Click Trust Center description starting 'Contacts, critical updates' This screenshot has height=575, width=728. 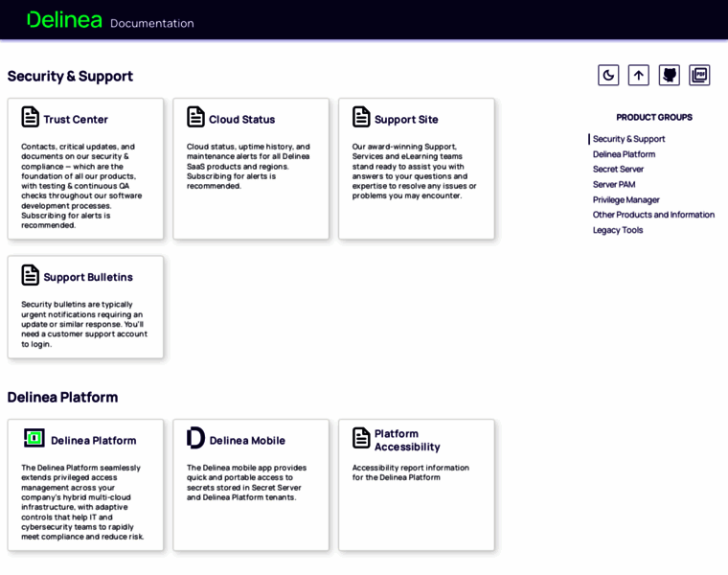point(81,186)
